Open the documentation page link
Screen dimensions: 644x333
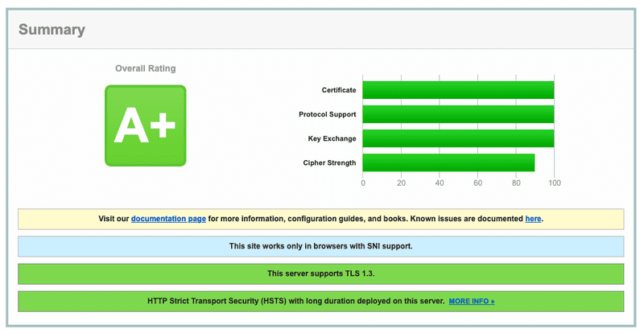coord(168,219)
